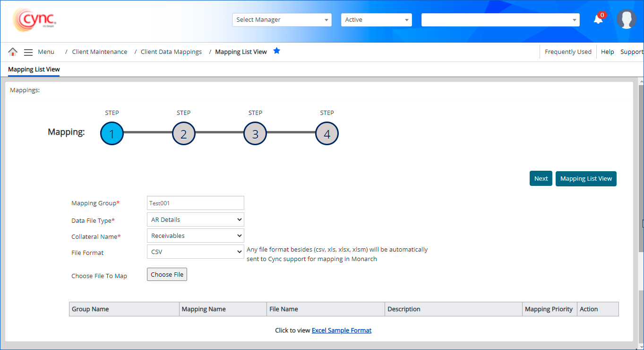Open Frequently Used menu

[568, 52]
